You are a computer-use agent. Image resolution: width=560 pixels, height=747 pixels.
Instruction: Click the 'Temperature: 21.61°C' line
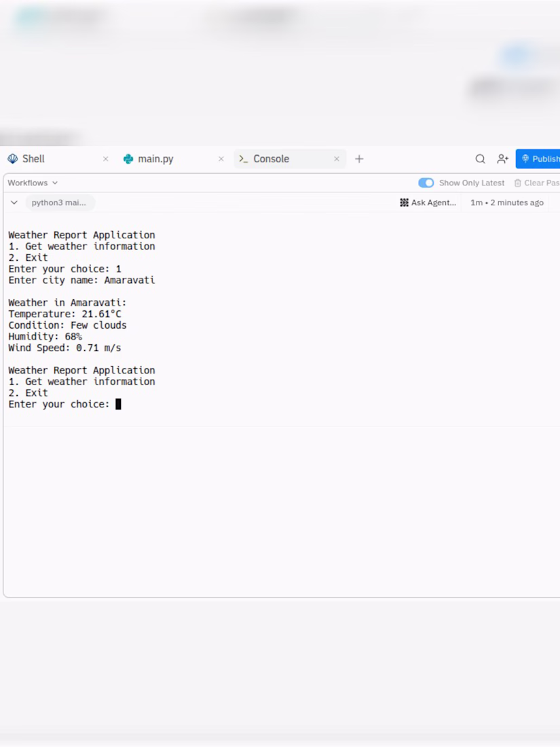[64, 314]
